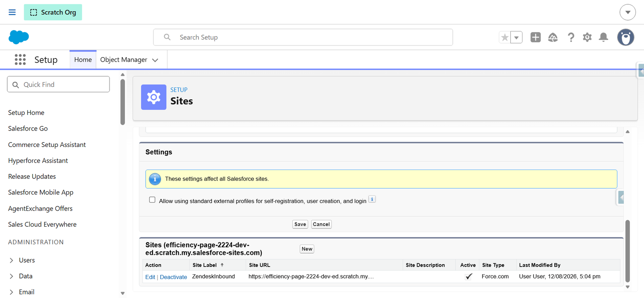Open the Help question mark icon

pyautogui.click(x=571, y=37)
